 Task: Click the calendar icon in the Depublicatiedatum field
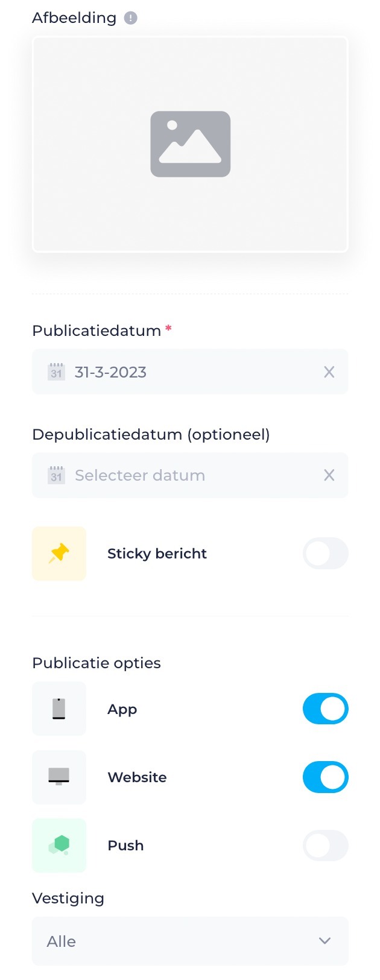(56, 475)
